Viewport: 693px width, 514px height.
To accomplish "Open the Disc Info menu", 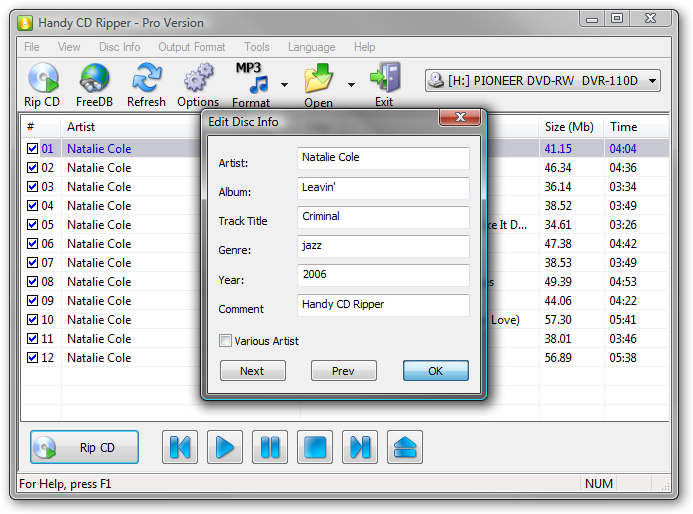I will pyautogui.click(x=119, y=47).
